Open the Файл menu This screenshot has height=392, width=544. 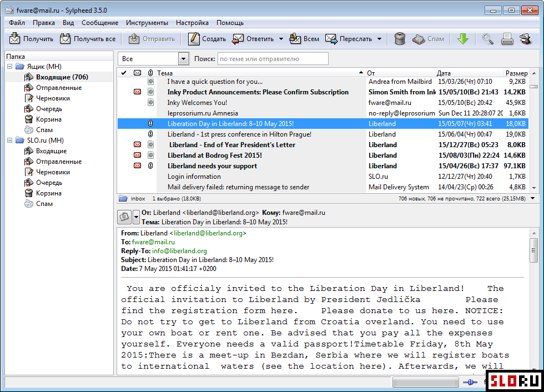17,23
